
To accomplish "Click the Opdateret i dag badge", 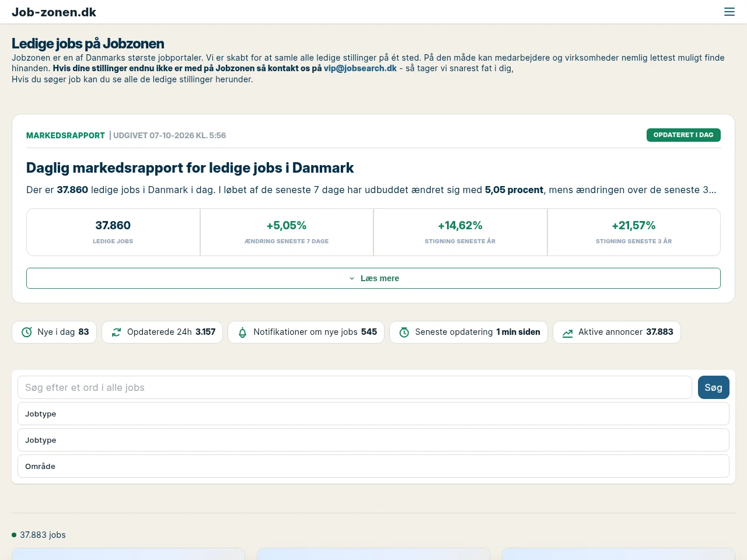I will [x=683, y=135].
